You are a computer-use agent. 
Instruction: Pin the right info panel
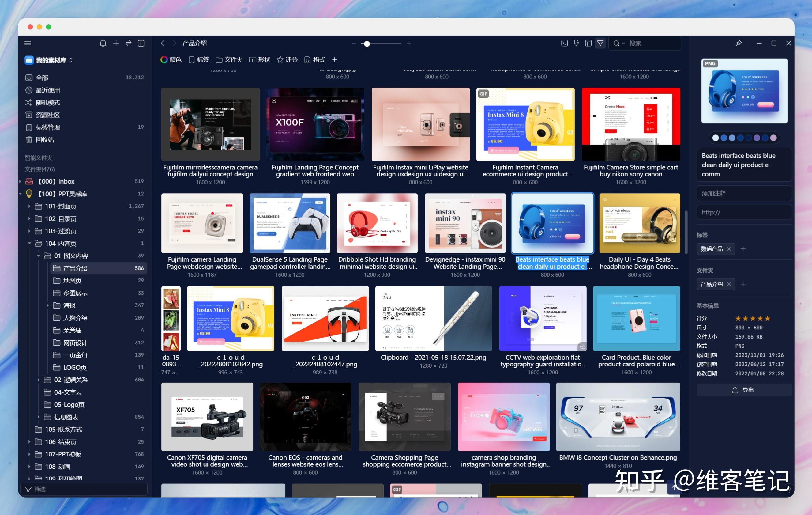(739, 43)
